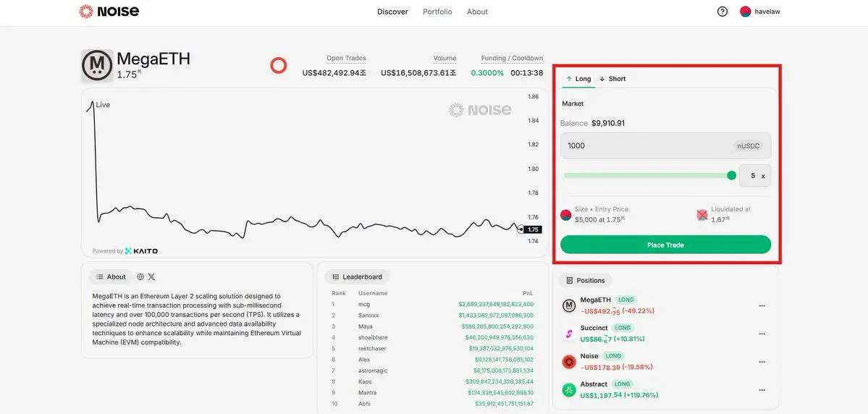Click the Market order type label
Screen dimensions: 868x414
click(573, 103)
